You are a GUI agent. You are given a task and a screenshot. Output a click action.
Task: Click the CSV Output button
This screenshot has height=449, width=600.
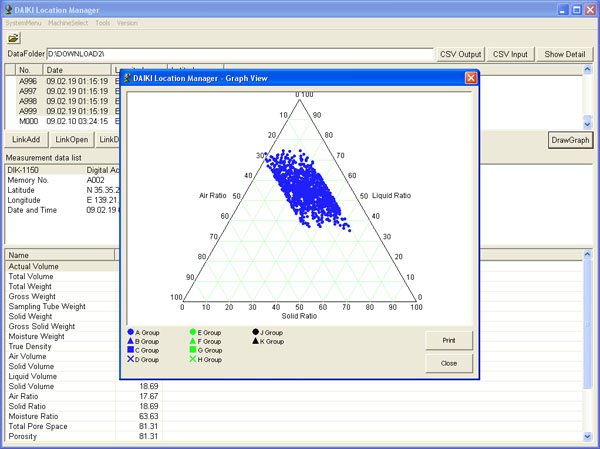[461, 54]
